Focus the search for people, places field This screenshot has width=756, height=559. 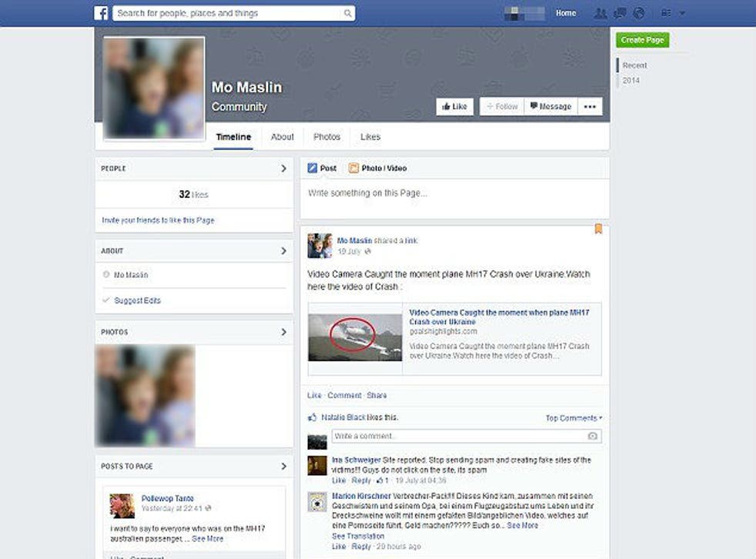pyautogui.click(x=234, y=13)
